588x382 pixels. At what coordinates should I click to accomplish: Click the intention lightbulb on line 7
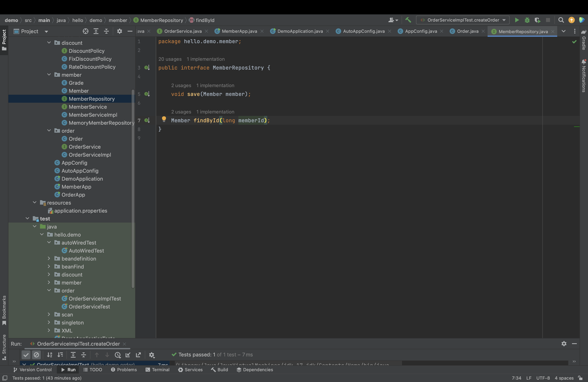tap(164, 119)
